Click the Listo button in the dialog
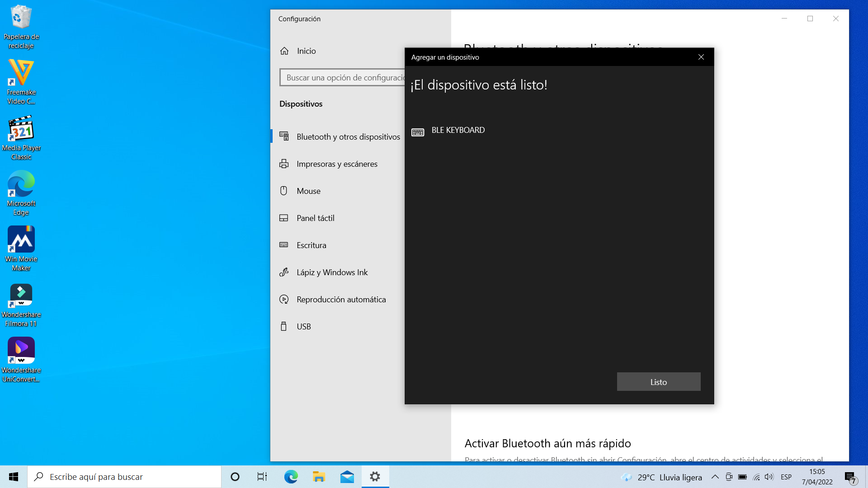 [658, 382]
